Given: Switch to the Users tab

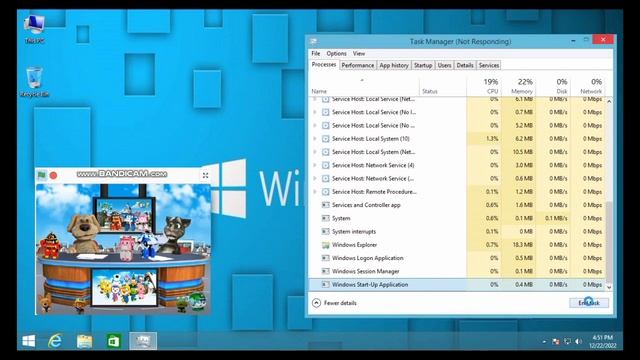Looking at the screenshot, I should [x=444, y=65].
